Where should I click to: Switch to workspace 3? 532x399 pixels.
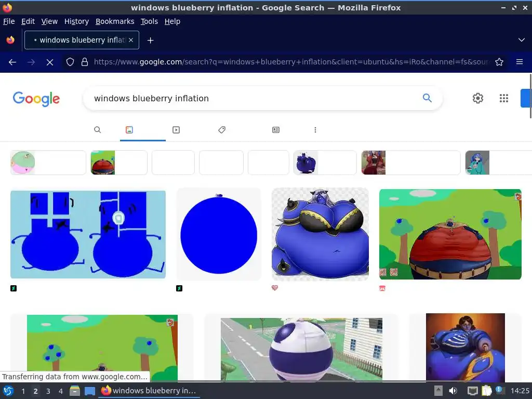pyautogui.click(x=48, y=391)
